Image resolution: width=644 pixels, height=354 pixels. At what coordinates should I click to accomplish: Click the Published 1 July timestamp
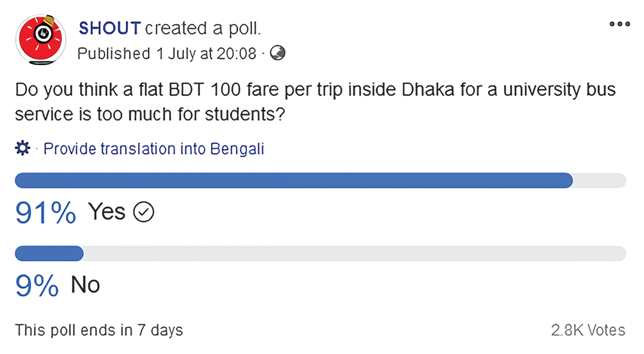pyautogui.click(x=167, y=53)
